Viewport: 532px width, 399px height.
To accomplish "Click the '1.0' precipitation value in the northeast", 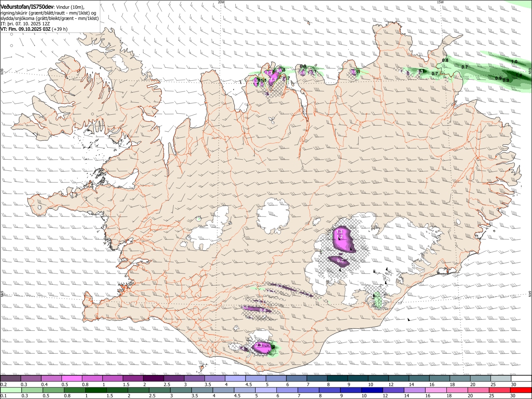I will point(514,62).
